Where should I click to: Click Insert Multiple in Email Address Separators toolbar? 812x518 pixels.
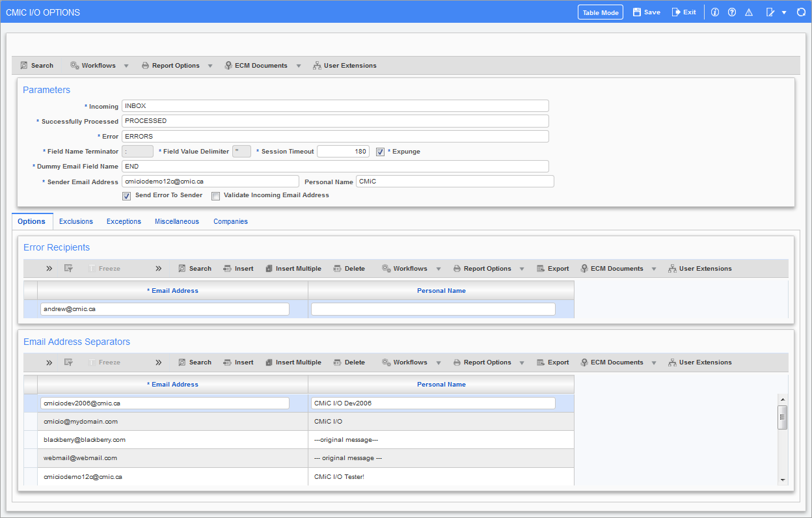293,362
